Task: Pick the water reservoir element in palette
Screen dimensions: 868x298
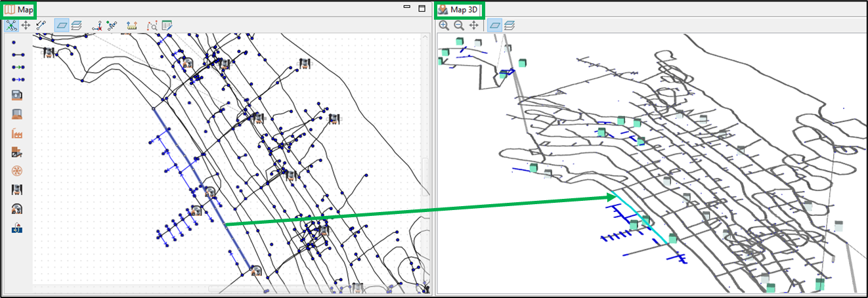Action: (18, 228)
